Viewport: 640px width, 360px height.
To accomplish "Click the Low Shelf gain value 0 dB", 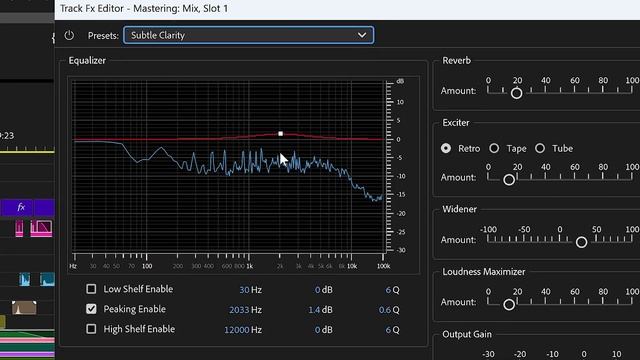I will (318, 290).
